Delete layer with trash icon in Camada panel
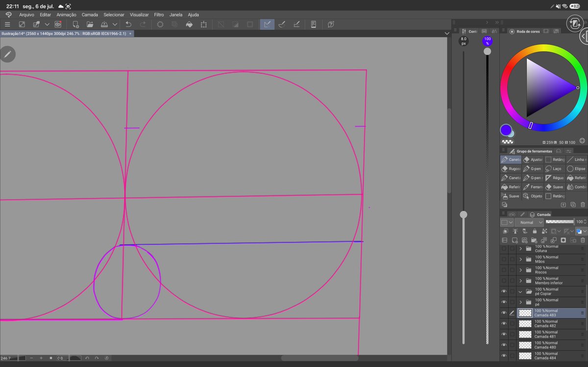This screenshot has width=588, height=367. pyautogui.click(x=583, y=240)
